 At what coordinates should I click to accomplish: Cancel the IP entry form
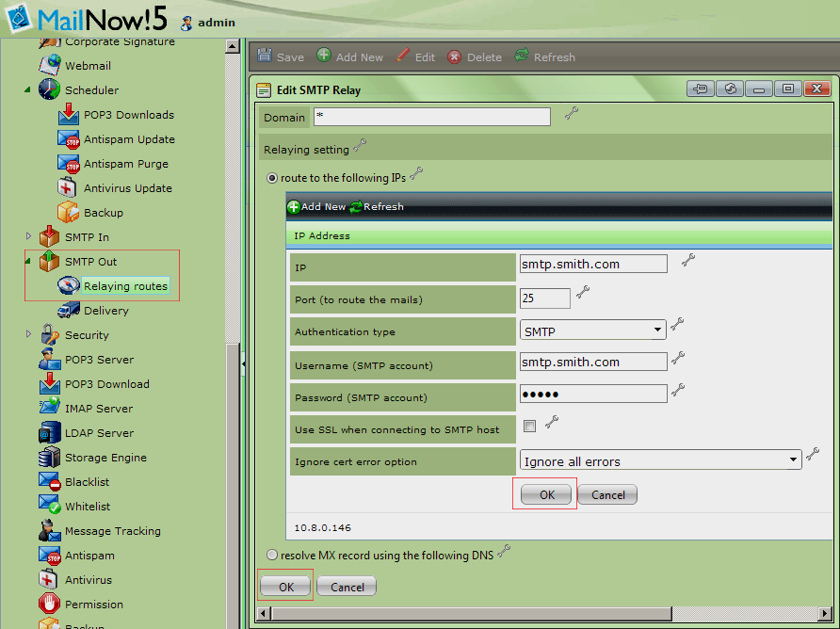click(607, 494)
